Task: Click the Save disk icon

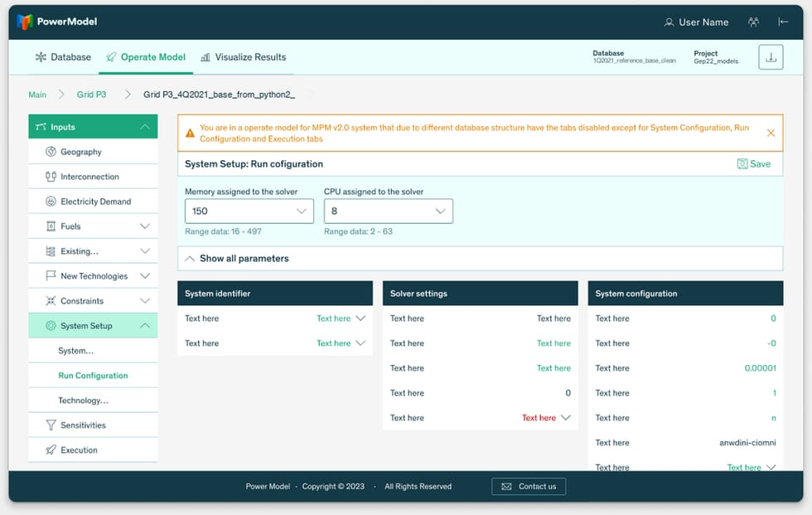Action: click(x=742, y=163)
